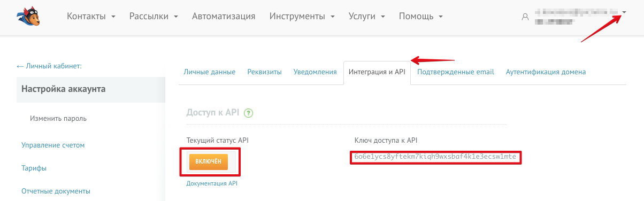This screenshot has width=644, height=201.
Task: Switch to Личные данные tab
Action: [209, 72]
